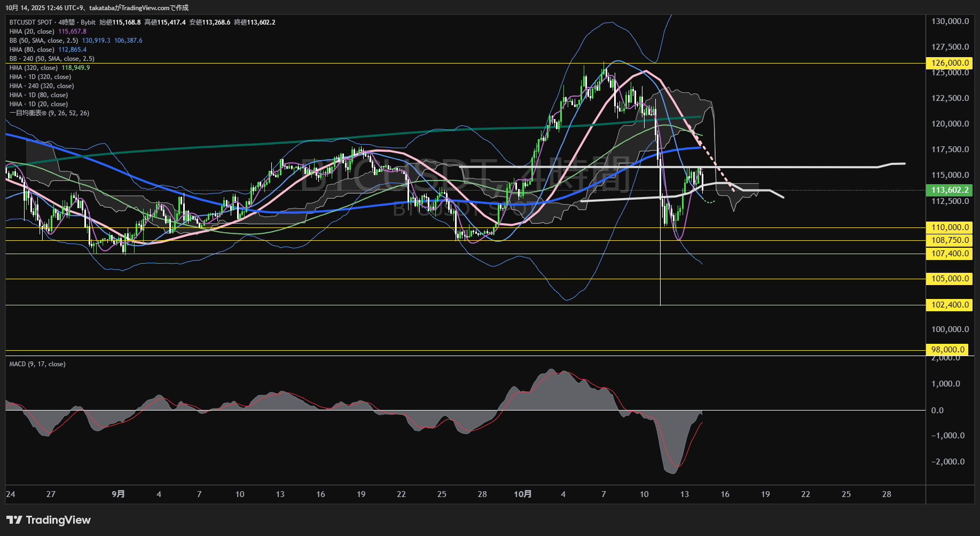Select the BTCUSDT SPOT symbol legend title
The image size is (980, 536).
click(x=31, y=22)
